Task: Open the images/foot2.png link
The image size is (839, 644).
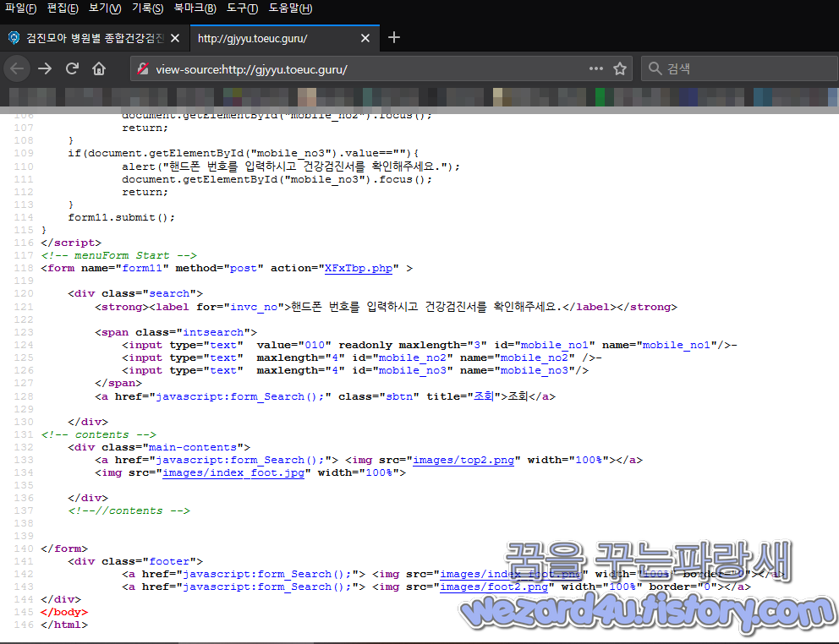Action: pyautogui.click(x=494, y=587)
